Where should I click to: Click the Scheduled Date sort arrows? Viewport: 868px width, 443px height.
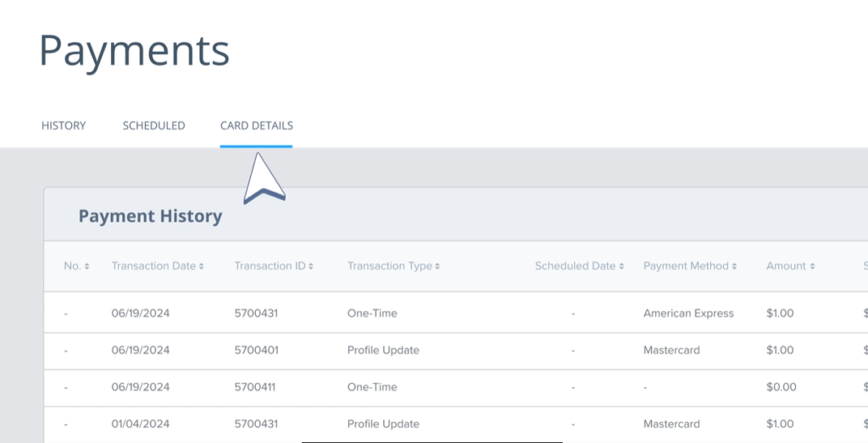(x=621, y=267)
